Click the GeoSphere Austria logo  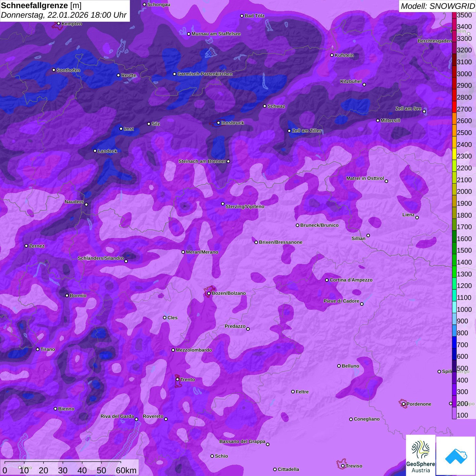click(x=421, y=455)
